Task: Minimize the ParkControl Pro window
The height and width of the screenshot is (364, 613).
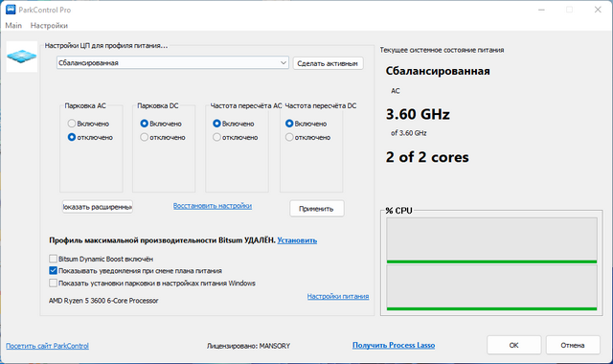Action: pyautogui.click(x=541, y=10)
